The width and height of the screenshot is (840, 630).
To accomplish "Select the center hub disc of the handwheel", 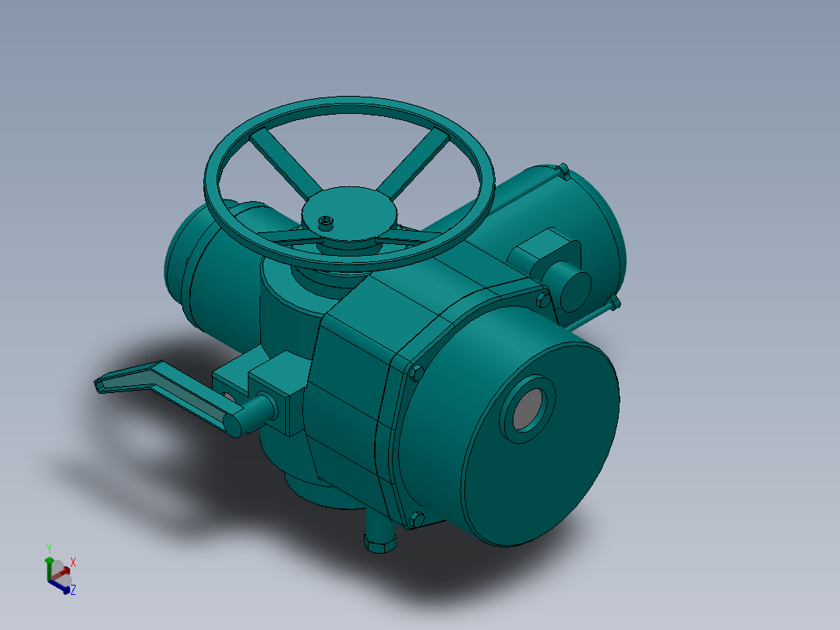I will click(349, 214).
